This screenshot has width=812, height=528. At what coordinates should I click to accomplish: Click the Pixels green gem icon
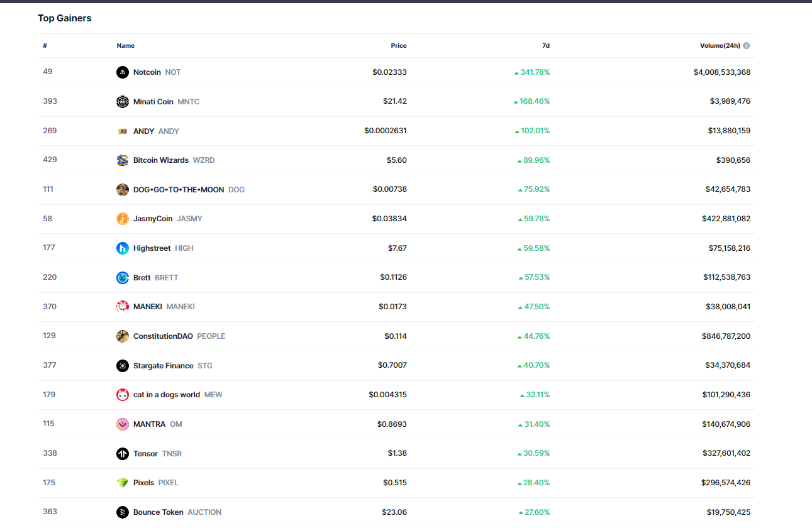tap(123, 483)
